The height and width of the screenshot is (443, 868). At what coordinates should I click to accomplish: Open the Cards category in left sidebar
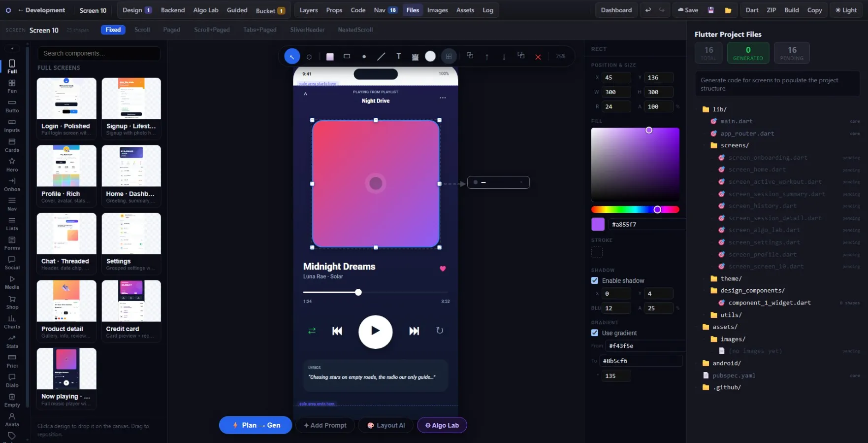(12, 145)
